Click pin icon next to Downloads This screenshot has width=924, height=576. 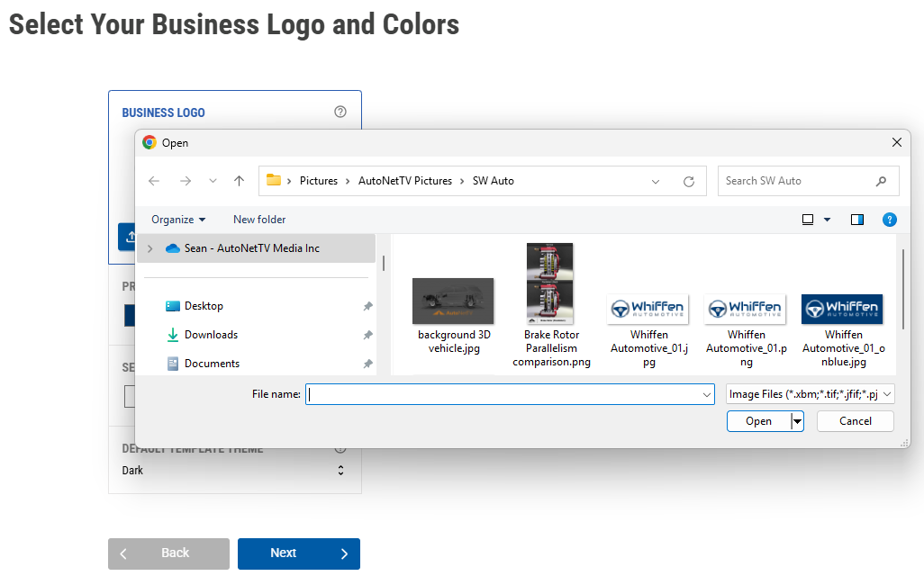click(367, 335)
